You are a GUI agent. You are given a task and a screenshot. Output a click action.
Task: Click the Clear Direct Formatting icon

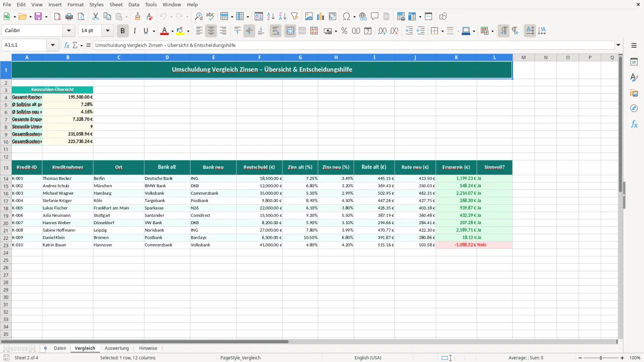point(149,17)
